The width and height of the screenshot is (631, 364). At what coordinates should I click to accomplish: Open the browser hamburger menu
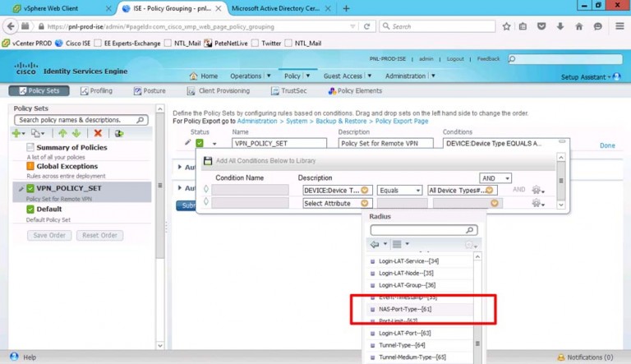click(619, 26)
